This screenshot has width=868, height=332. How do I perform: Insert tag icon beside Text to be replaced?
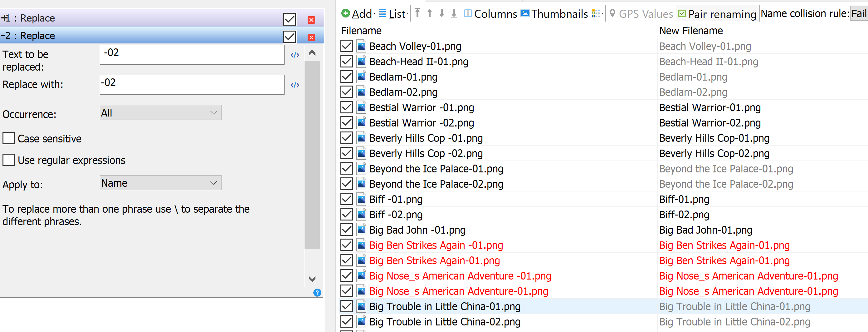pyautogui.click(x=295, y=55)
